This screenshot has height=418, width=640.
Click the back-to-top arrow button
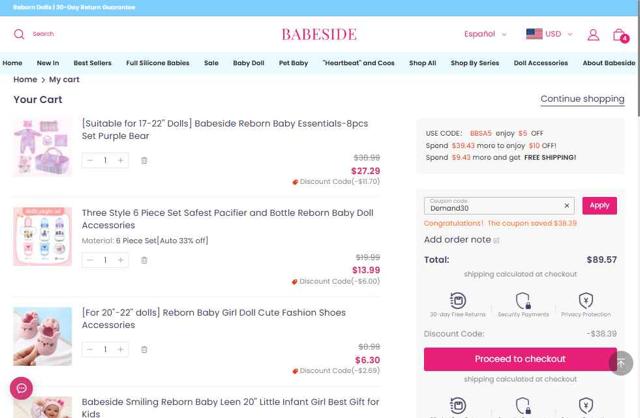(621, 363)
